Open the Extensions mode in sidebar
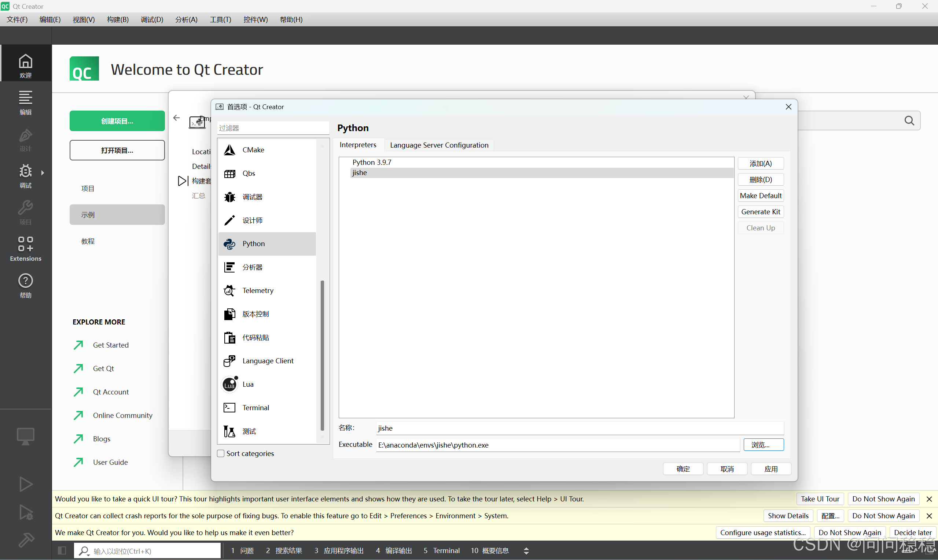The width and height of the screenshot is (938, 560). (25, 248)
